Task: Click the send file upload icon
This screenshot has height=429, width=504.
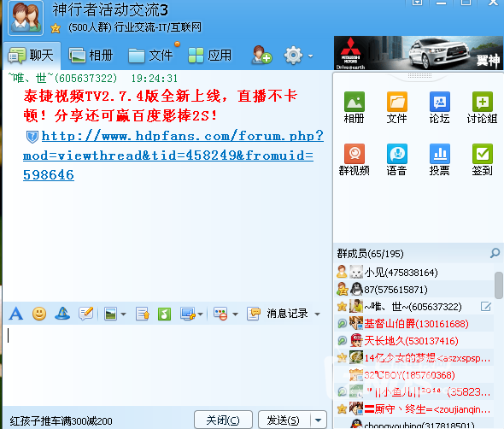Action: (x=143, y=314)
